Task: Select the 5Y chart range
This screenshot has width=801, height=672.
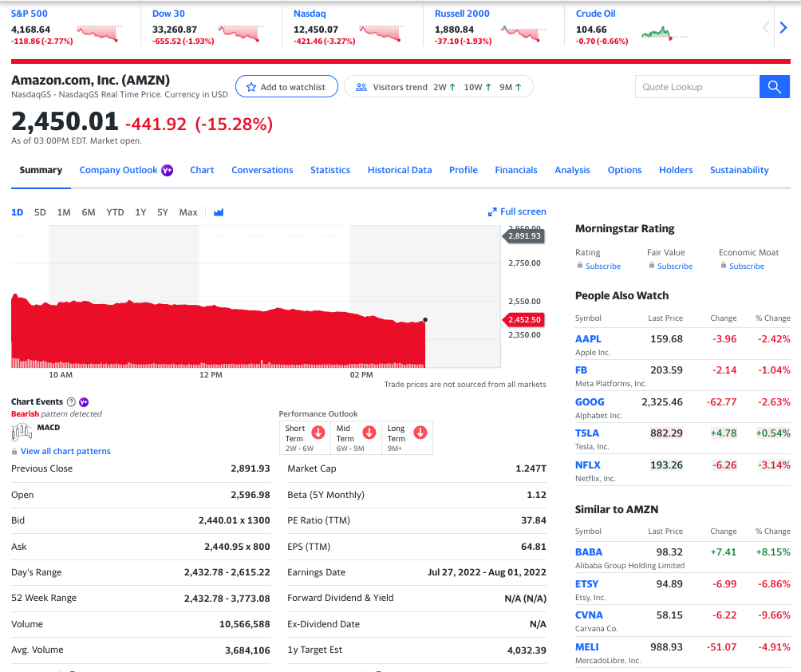Action: click(163, 212)
